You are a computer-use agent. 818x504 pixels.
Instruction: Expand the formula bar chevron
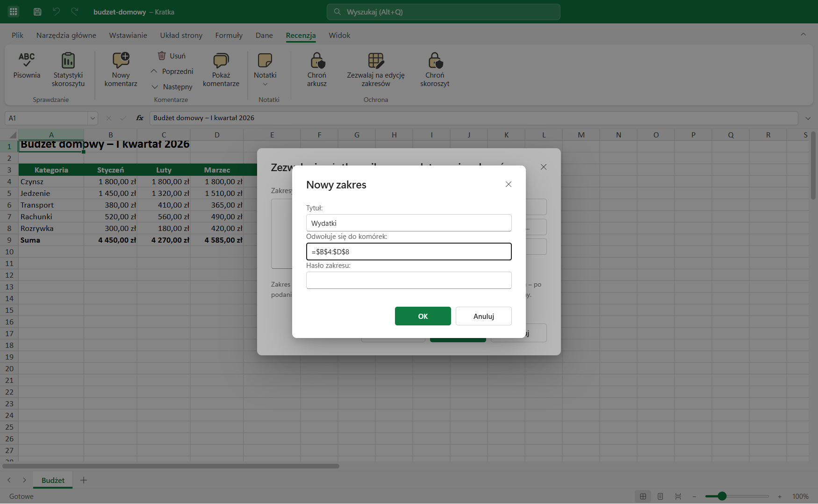tap(808, 118)
